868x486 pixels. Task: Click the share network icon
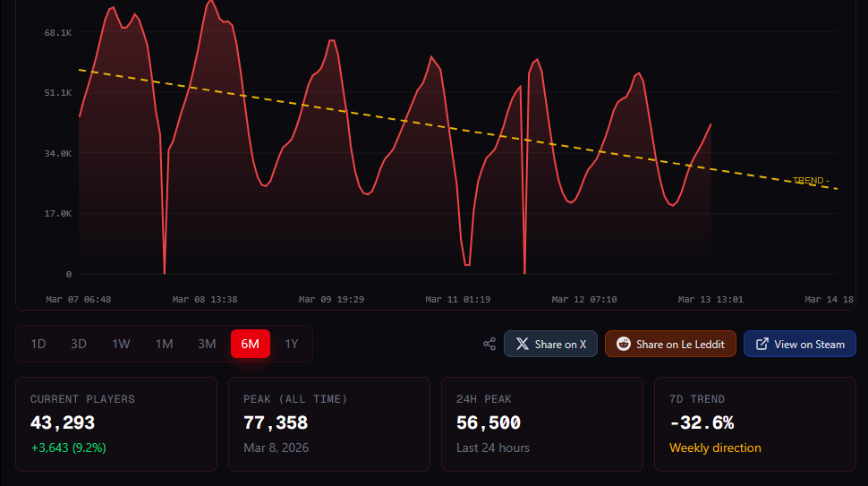pyautogui.click(x=489, y=344)
